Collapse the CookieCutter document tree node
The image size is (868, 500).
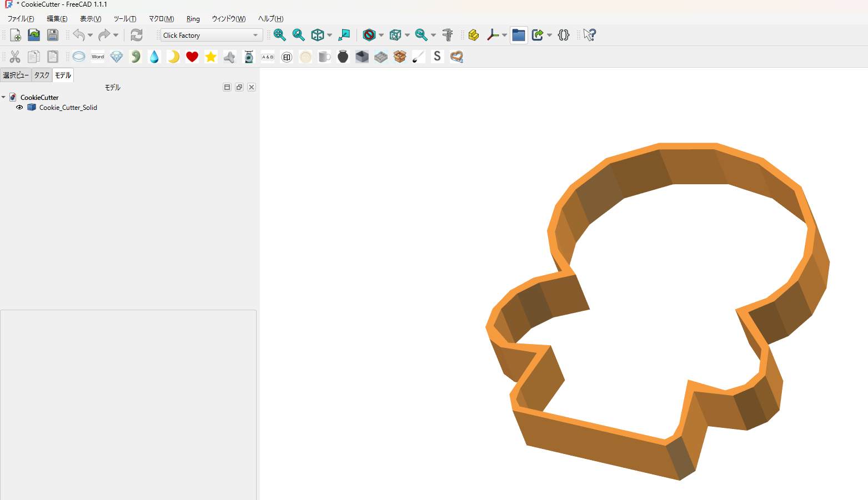[x=4, y=97]
